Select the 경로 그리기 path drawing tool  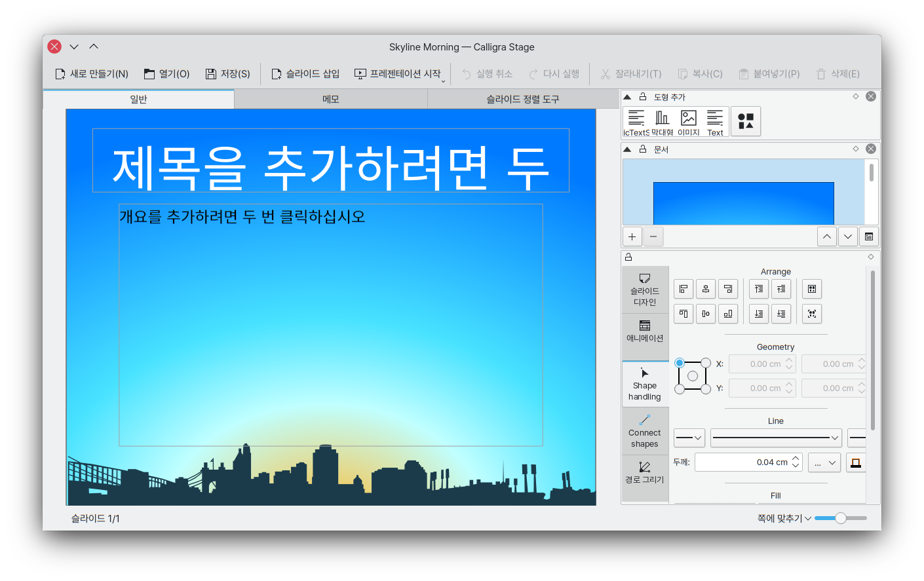click(x=645, y=472)
